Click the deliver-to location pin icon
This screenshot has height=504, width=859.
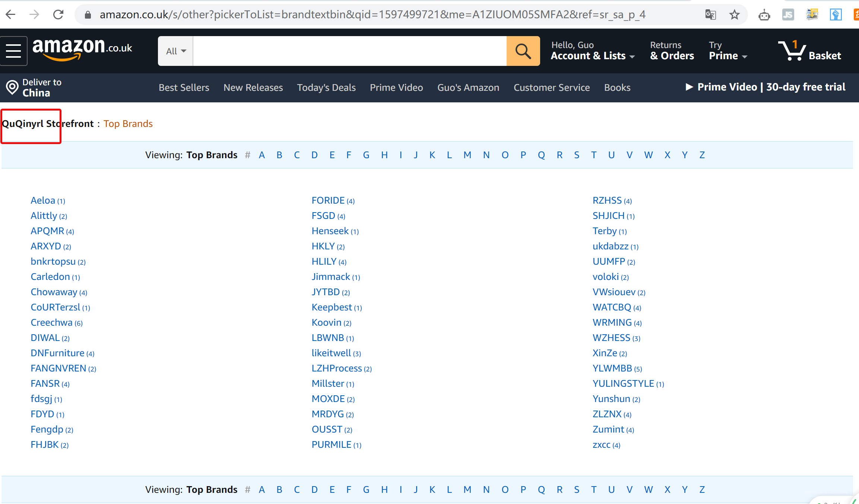point(12,87)
